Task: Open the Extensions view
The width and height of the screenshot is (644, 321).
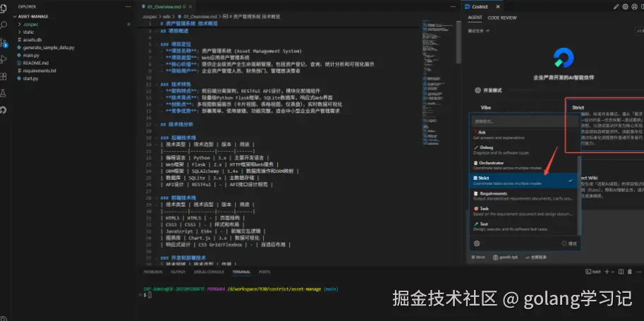Action: [x=4, y=76]
